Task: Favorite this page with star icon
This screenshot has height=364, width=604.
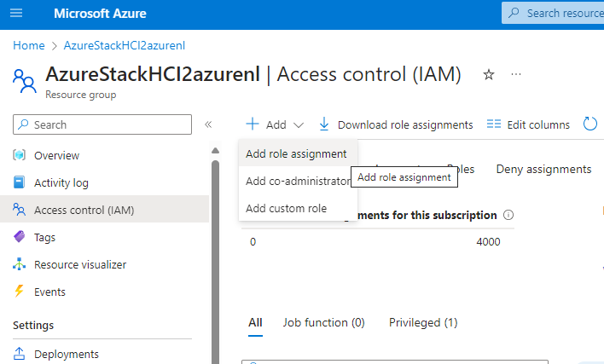Action: tap(489, 75)
